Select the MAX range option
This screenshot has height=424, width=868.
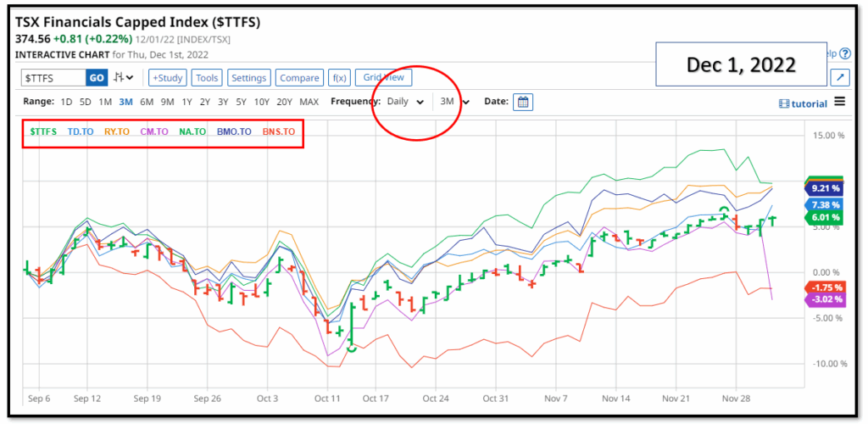click(x=309, y=102)
